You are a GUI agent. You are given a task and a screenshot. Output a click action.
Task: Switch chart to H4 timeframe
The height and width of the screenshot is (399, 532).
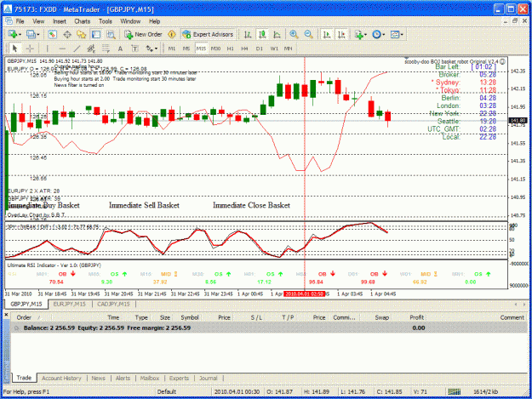coord(244,48)
